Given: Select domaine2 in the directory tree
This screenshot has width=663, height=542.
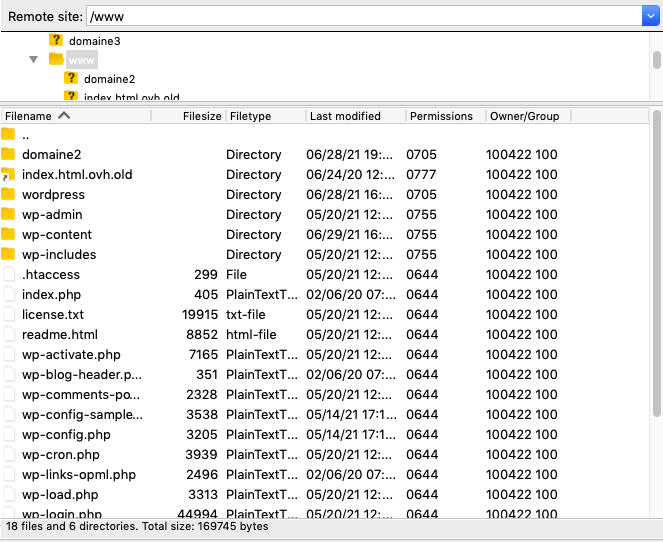Looking at the screenshot, I should coord(109,79).
